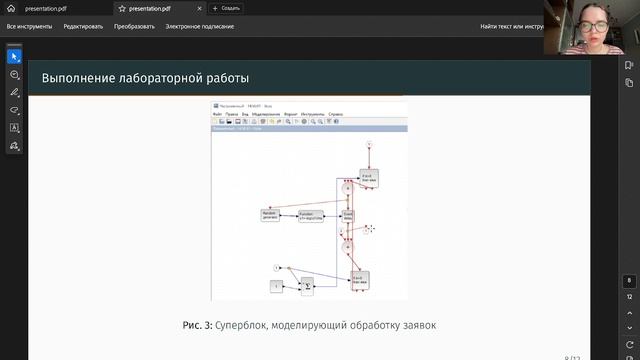The width and height of the screenshot is (640, 360).
Task: Open Электронное подписание menu
Action: 200,27
